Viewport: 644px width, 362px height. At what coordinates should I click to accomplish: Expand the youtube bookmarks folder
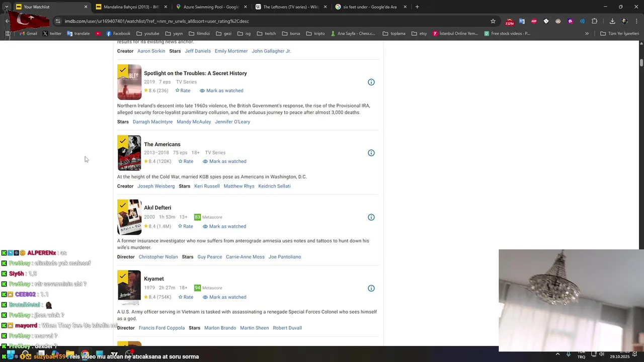(x=148, y=34)
